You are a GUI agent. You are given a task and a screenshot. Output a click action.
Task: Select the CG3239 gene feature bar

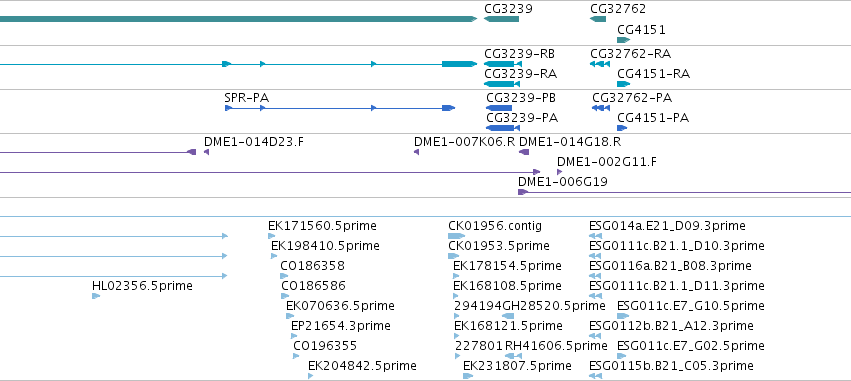tap(501, 19)
